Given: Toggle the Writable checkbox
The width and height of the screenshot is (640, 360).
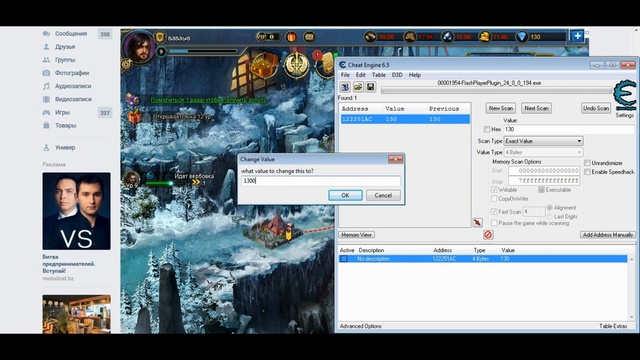Looking at the screenshot, I should 494,190.
